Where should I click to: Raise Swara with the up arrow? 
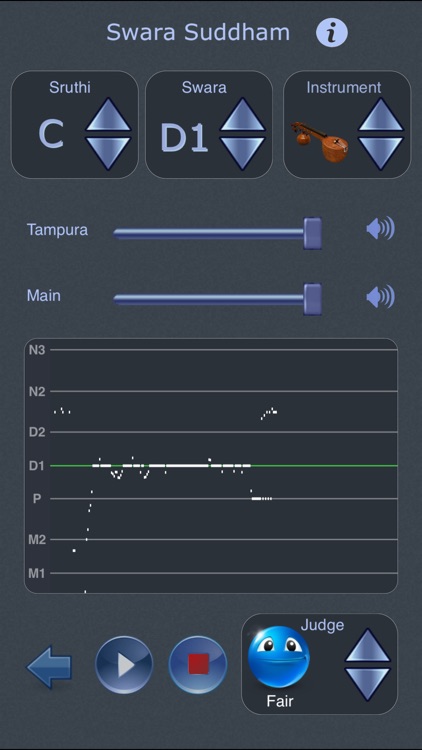[243, 115]
